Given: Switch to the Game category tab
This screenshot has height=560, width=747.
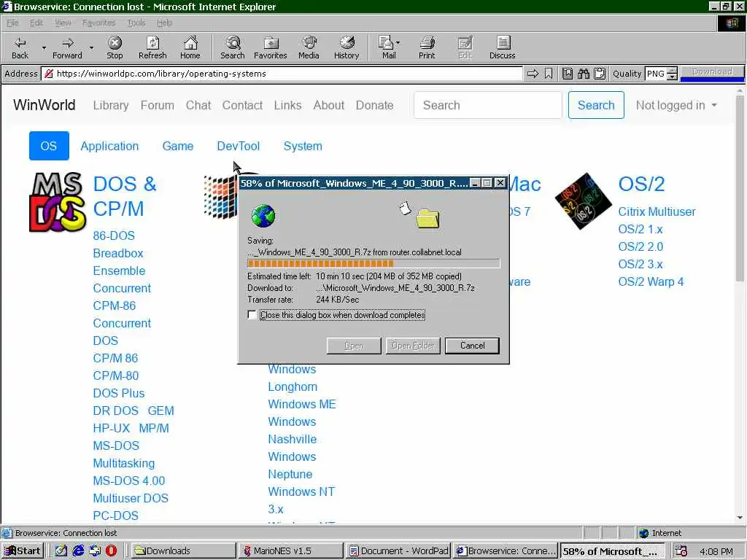Looking at the screenshot, I should (178, 146).
